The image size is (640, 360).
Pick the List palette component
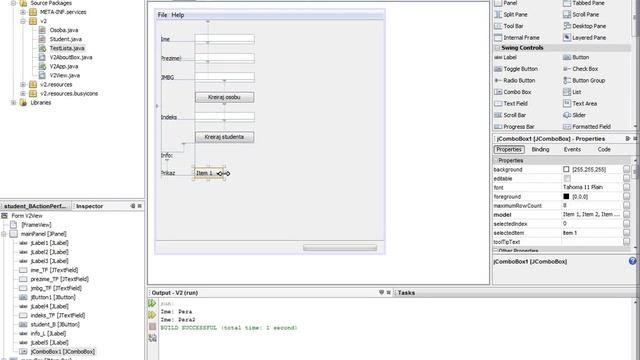click(x=572, y=92)
